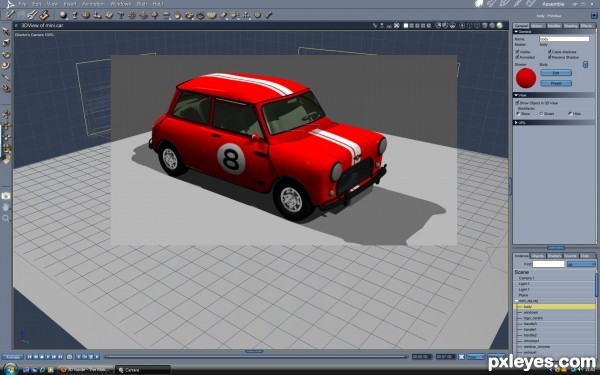This screenshot has height=375, width=600.
Task: Collapse the mini_obj.obj tree node
Action: [x=517, y=301]
